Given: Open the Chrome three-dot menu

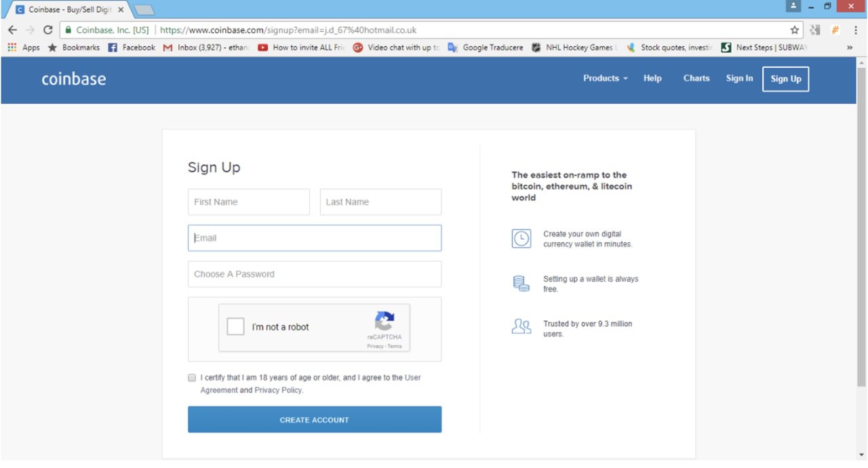Looking at the screenshot, I should [x=855, y=30].
